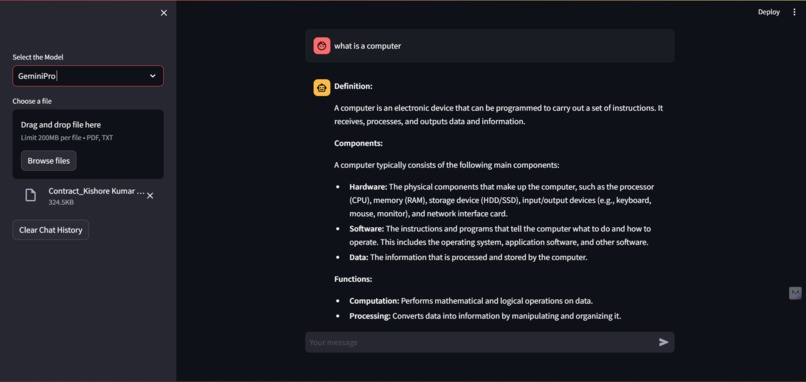This screenshot has width=806, height=382.
Task: Click the 324.5KB file size text
Action: point(61,203)
